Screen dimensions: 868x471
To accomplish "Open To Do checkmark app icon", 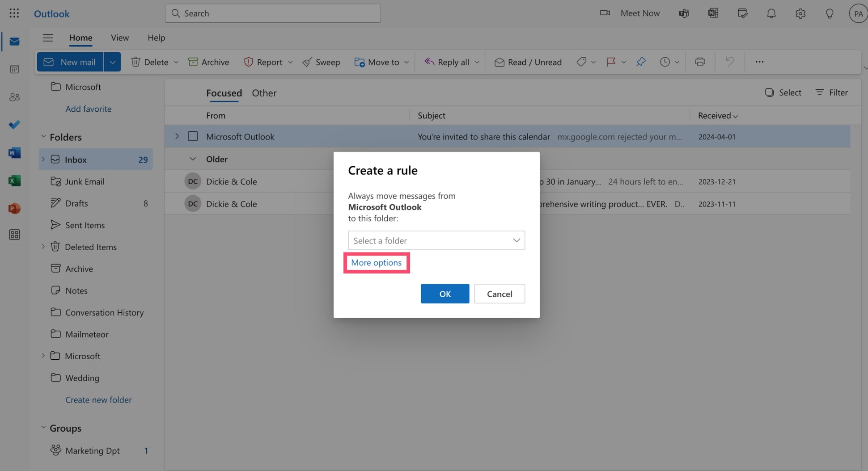I will pos(14,125).
